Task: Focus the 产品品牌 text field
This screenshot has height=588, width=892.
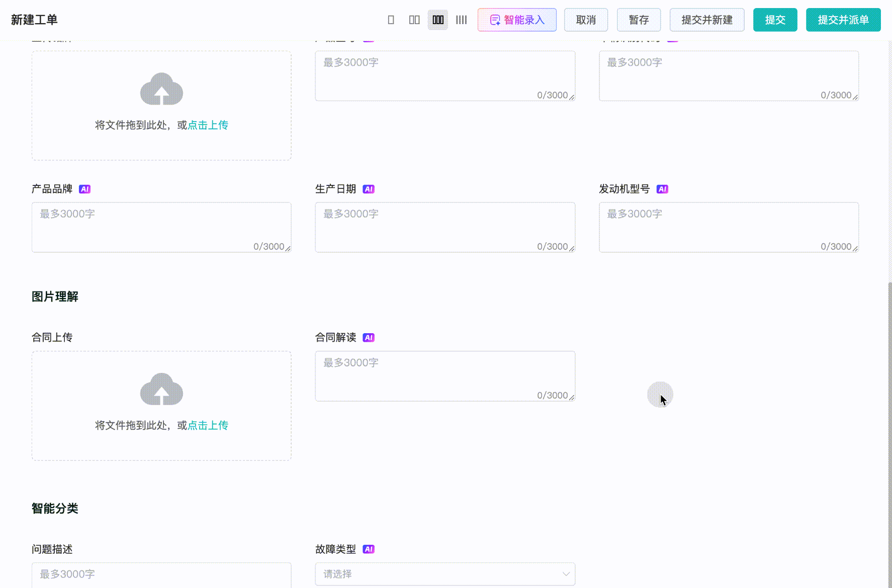Action: click(x=161, y=227)
